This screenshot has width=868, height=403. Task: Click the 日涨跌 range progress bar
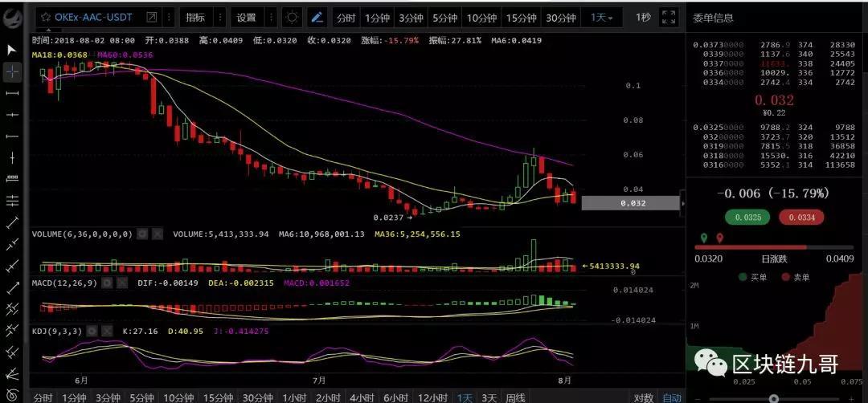(774, 247)
